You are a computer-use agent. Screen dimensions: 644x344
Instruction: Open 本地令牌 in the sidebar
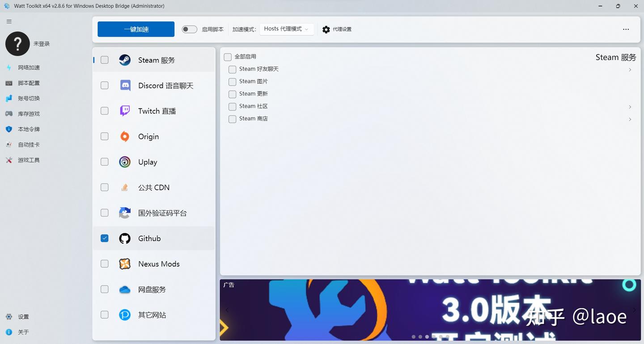pyautogui.click(x=29, y=129)
